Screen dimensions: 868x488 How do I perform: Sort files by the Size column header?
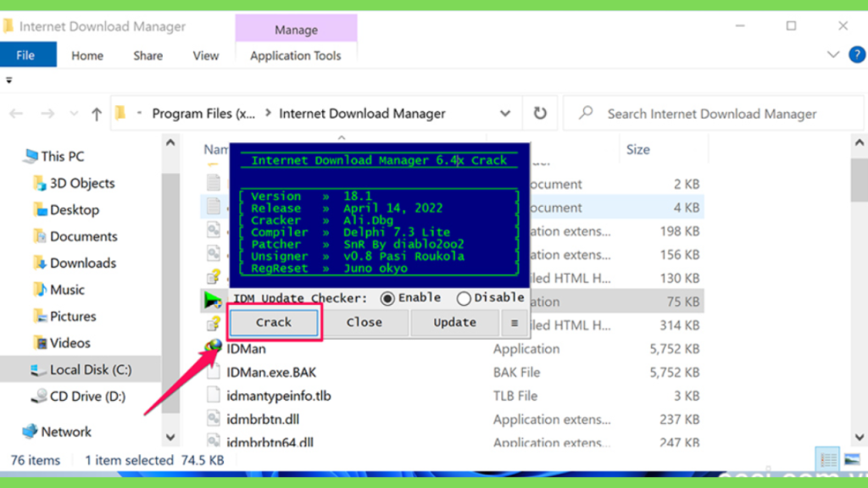pos(637,149)
